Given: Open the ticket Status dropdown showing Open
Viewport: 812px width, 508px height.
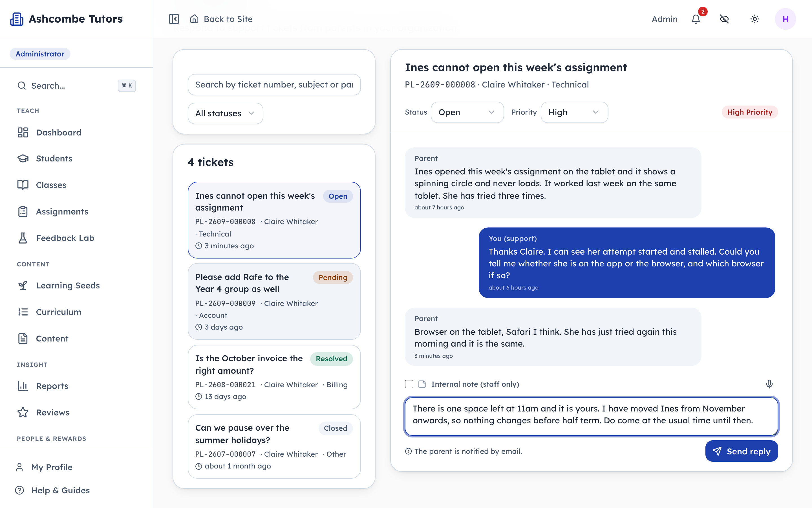Looking at the screenshot, I should (x=467, y=112).
